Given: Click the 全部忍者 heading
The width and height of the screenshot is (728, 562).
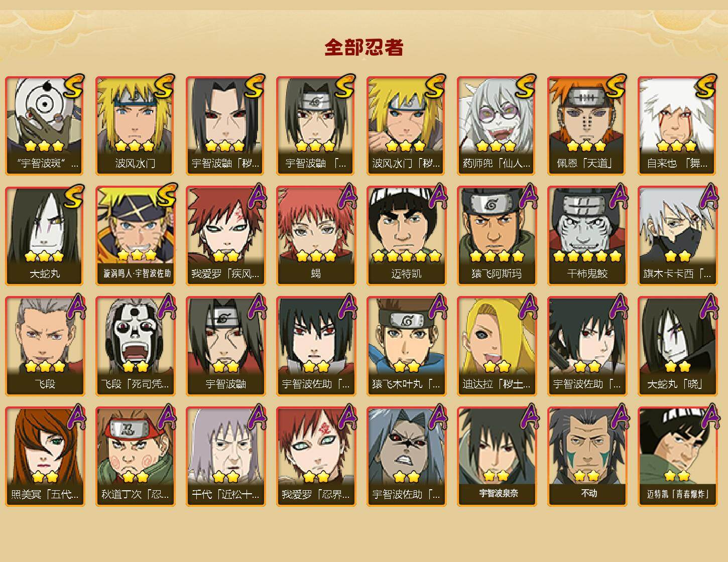Looking at the screenshot, I should (364, 47).
